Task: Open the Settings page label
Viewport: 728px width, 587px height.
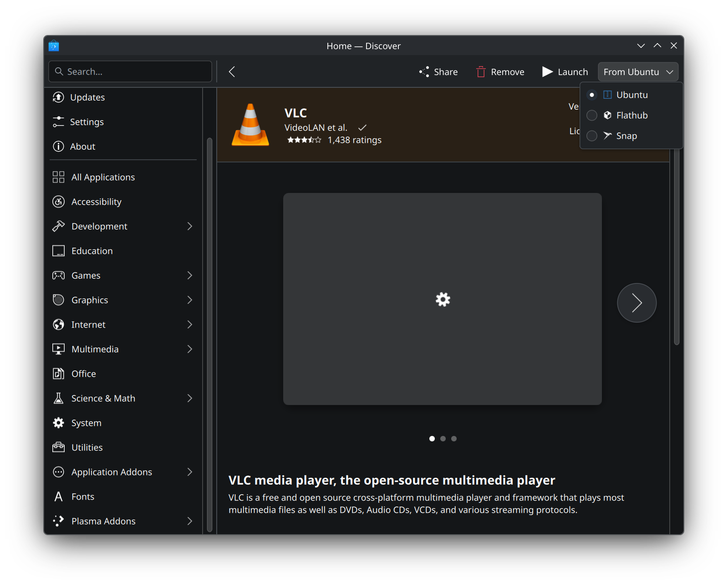Action: [87, 122]
